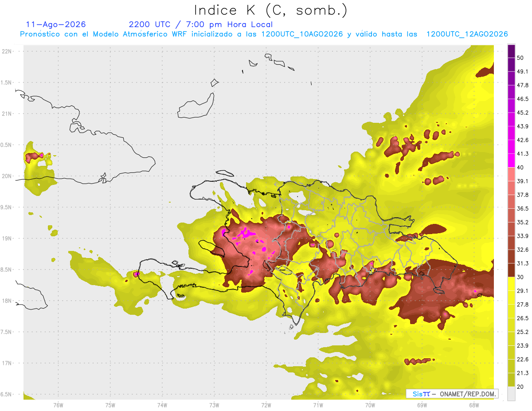Image resolution: width=532 pixels, height=411 pixels.
Task: Click the latitude label '17N'
Action: [7, 363]
